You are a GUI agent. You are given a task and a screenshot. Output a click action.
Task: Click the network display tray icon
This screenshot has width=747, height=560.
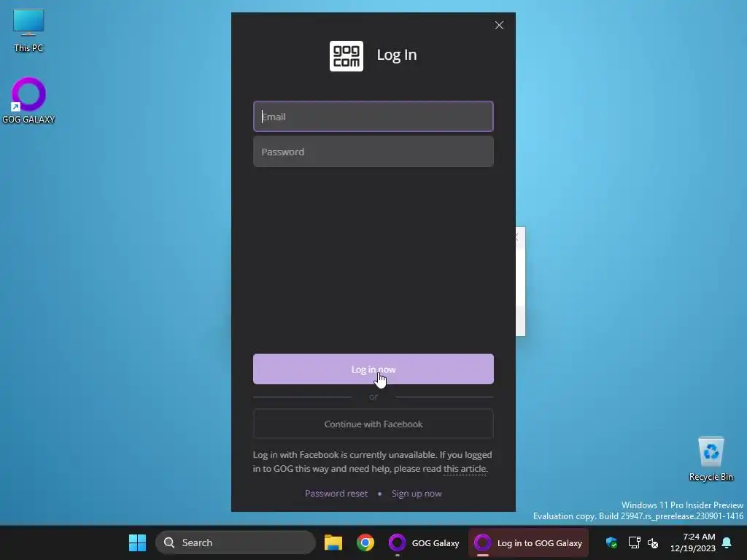[634, 542]
